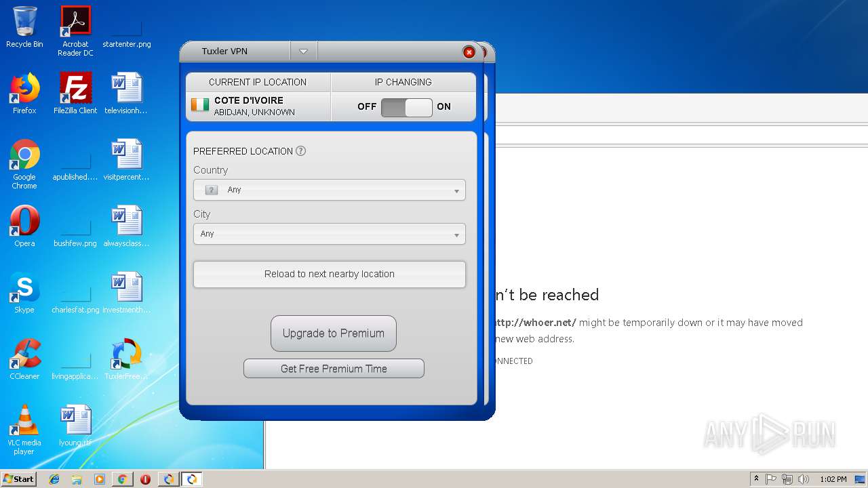This screenshot has height=488, width=868.
Task: Open the Firefox desktop shortcut
Action: point(24,94)
